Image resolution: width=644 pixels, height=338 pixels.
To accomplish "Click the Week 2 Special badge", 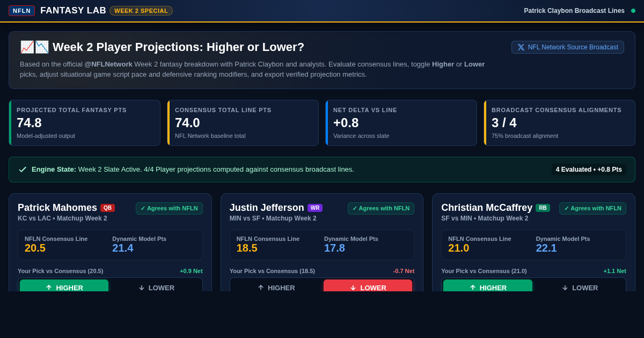I will 141,11.
